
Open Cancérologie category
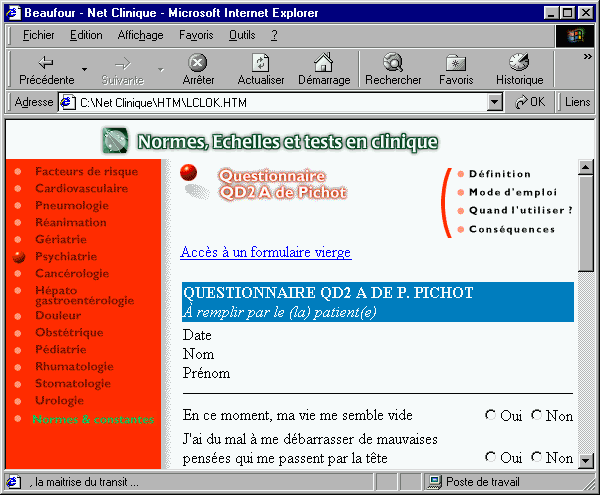72,274
